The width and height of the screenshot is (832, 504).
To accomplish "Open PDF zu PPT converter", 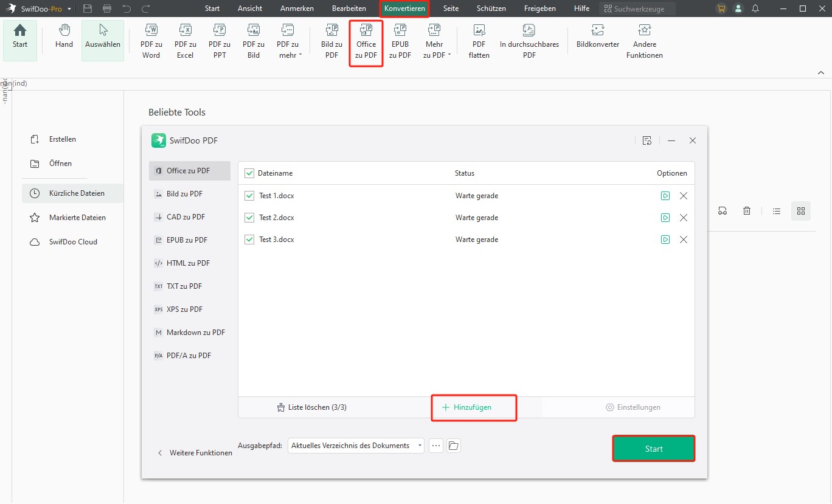I will pyautogui.click(x=220, y=41).
